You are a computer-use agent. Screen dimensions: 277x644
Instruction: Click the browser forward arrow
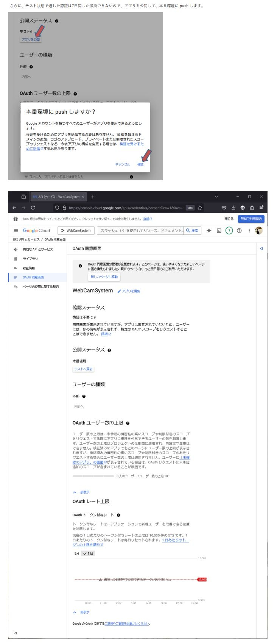click(24, 208)
